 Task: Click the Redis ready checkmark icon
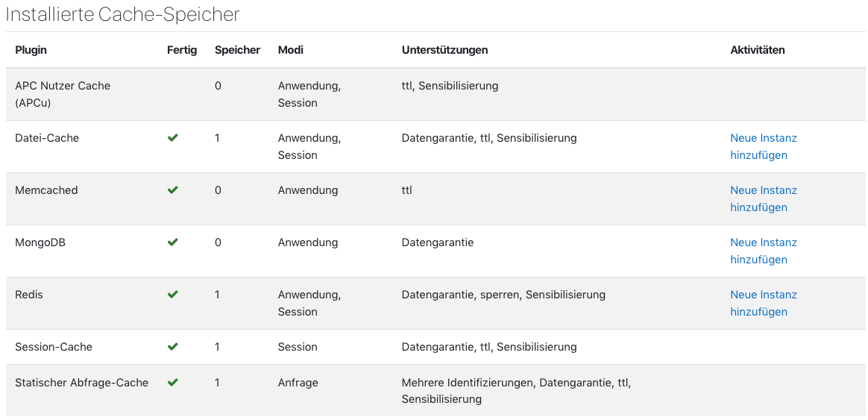[173, 294]
